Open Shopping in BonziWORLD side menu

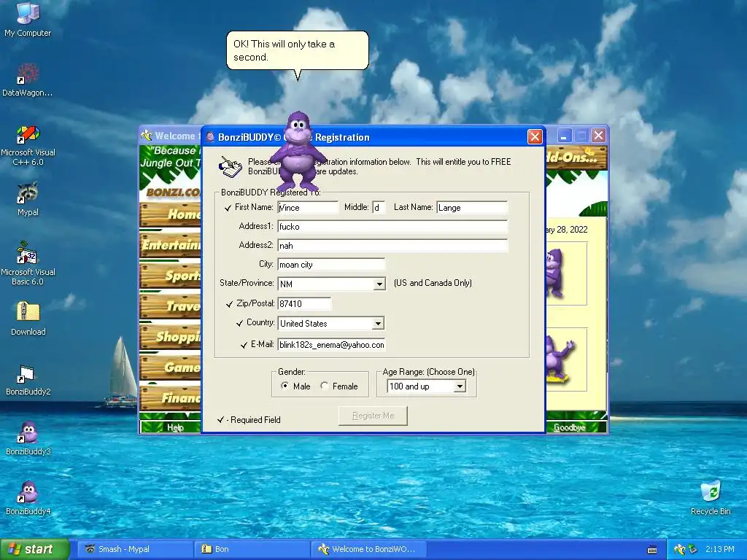tap(171, 337)
